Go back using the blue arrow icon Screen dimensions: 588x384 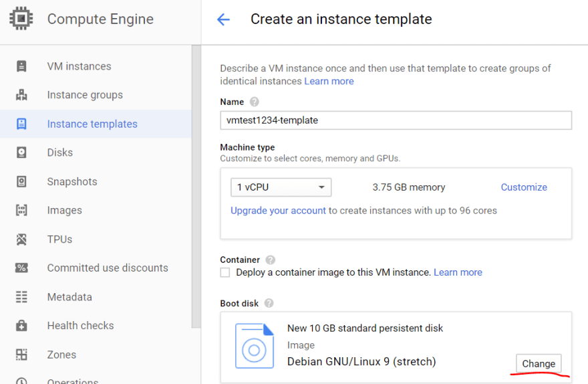tap(223, 19)
